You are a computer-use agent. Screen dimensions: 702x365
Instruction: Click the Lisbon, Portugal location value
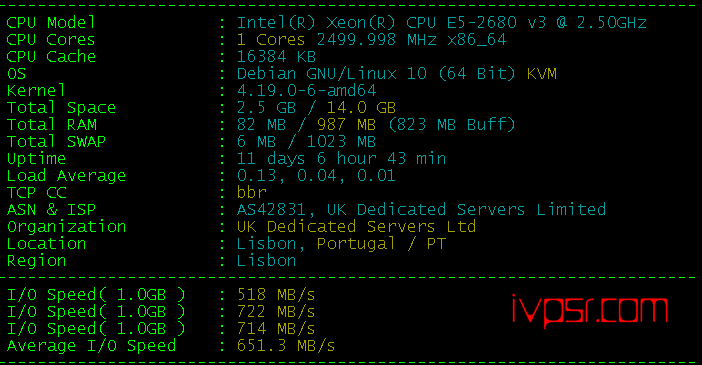coord(341,244)
